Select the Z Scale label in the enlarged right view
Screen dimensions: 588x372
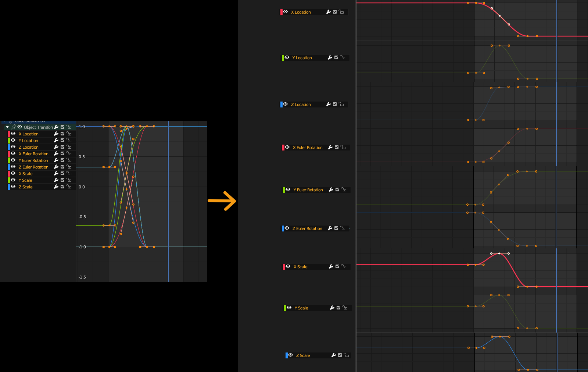[303, 355]
